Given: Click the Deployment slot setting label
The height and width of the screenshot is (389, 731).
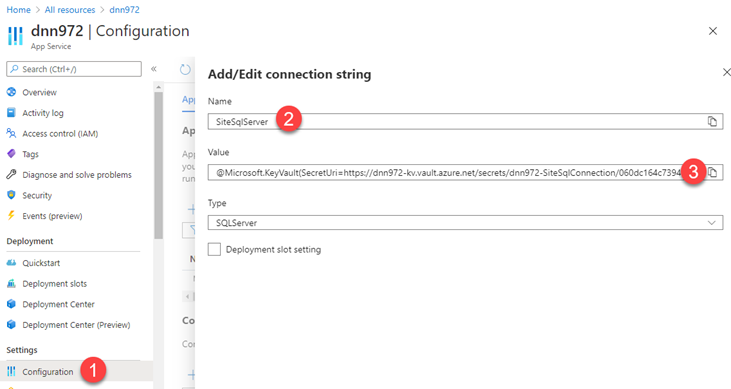Looking at the screenshot, I should coord(273,250).
